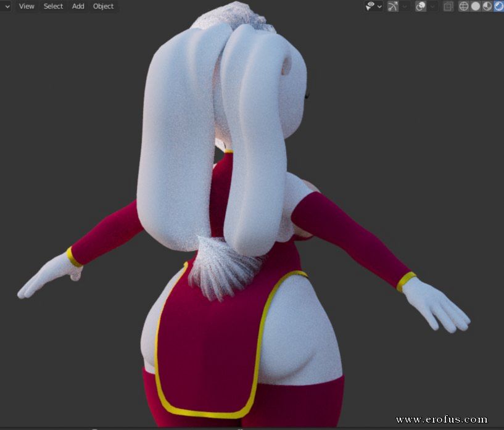The image size is (504, 430).
Task: Open the View menu
Action: pos(27,6)
